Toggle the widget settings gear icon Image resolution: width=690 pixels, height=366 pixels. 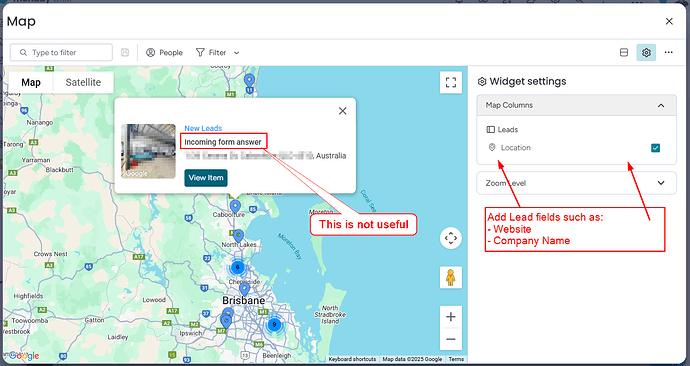[646, 52]
